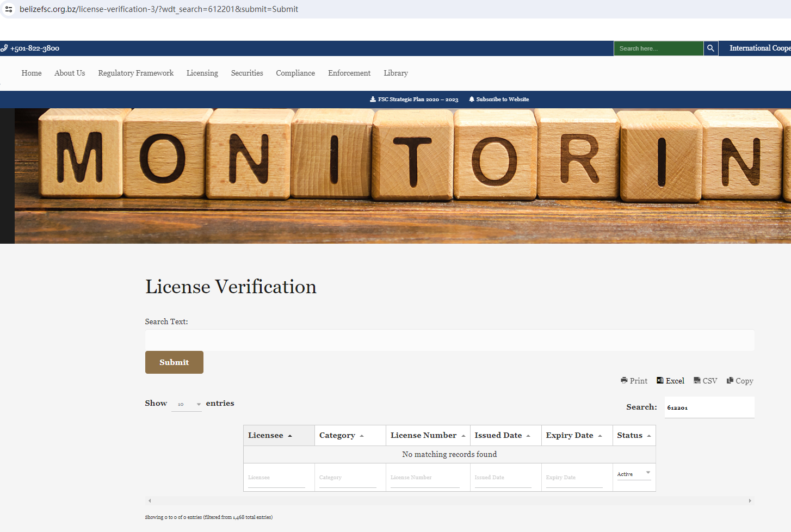Viewport: 791px width, 532px height.
Task: Sort table by Licensee column
Action: coord(279,436)
